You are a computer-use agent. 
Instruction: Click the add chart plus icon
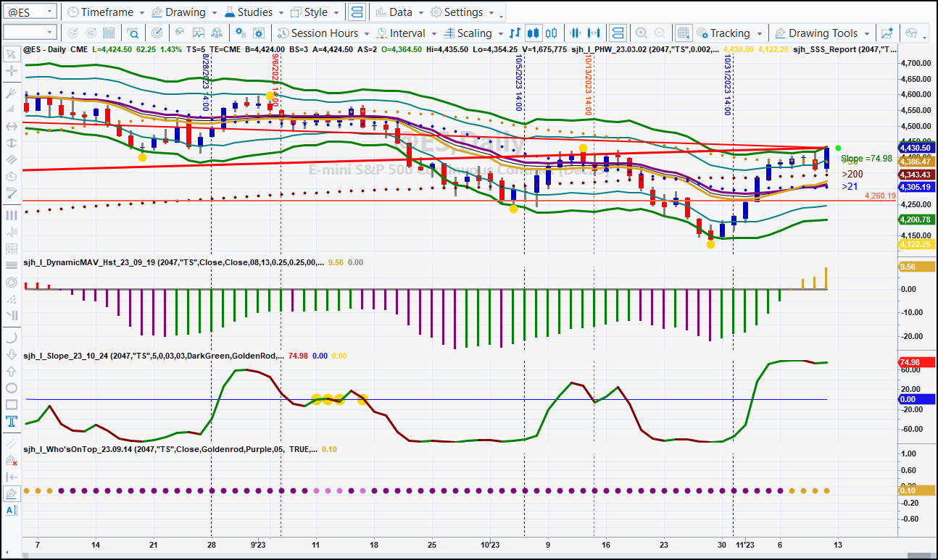pos(886,33)
